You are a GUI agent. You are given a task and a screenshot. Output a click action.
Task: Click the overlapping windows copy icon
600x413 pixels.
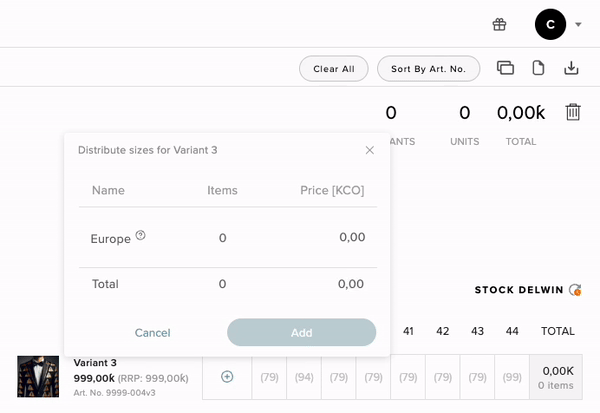pos(505,68)
